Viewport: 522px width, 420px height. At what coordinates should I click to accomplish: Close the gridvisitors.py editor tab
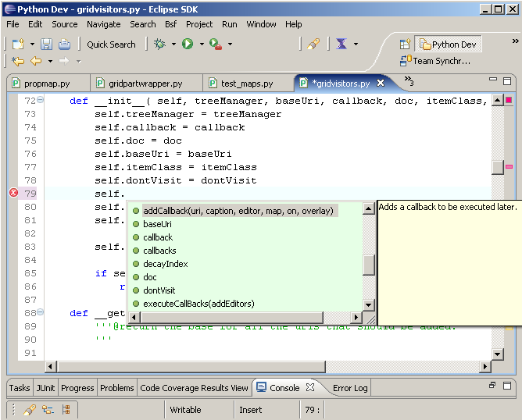click(381, 84)
